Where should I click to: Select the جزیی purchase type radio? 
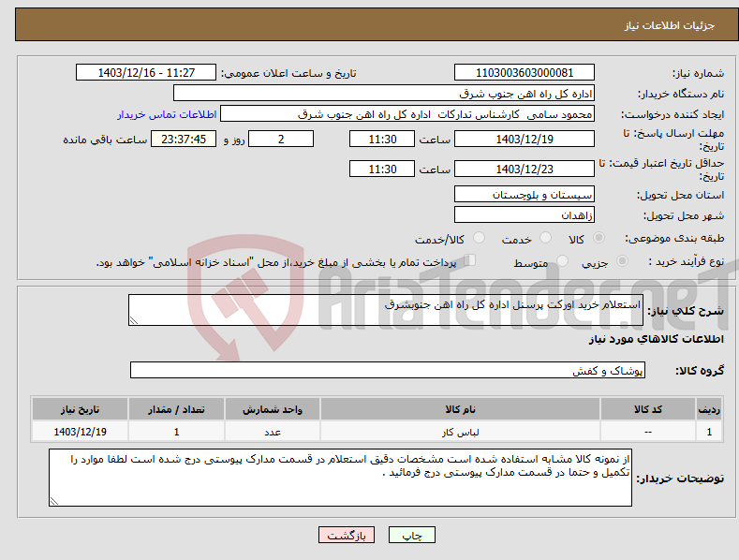(x=622, y=260)
